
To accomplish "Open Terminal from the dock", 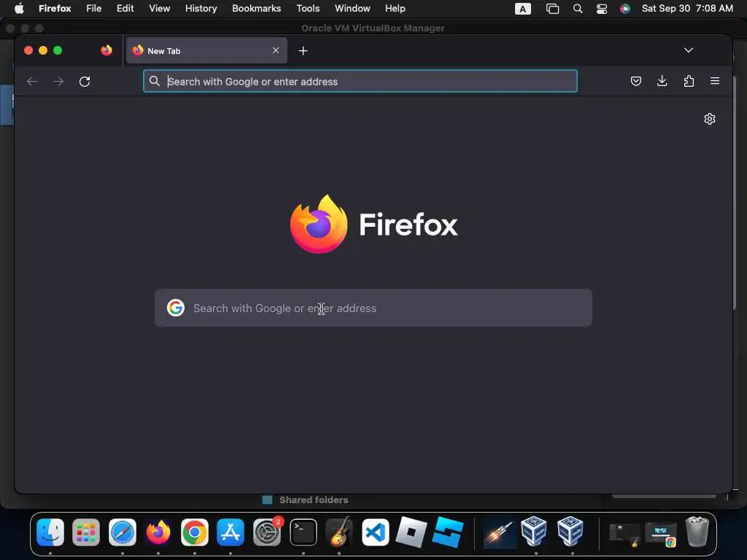I will click(303, 532).
